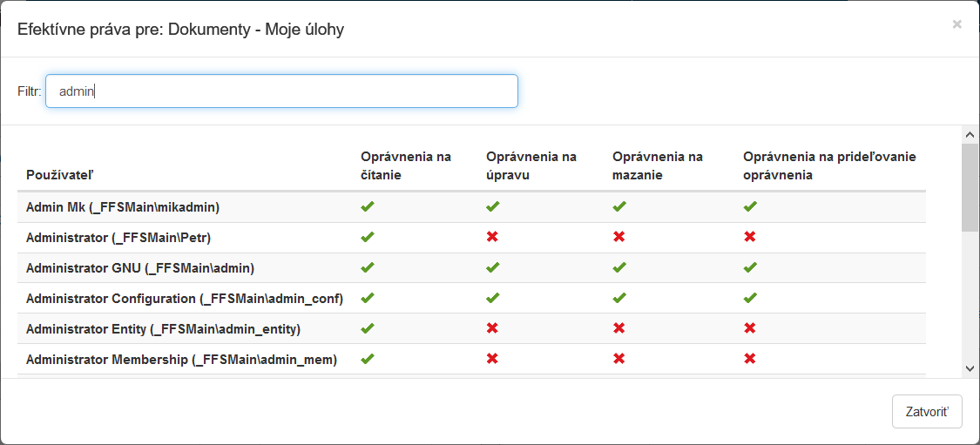980x445 pixels.
Task: Close the dialog with the X button
Action: pos(956,24)
